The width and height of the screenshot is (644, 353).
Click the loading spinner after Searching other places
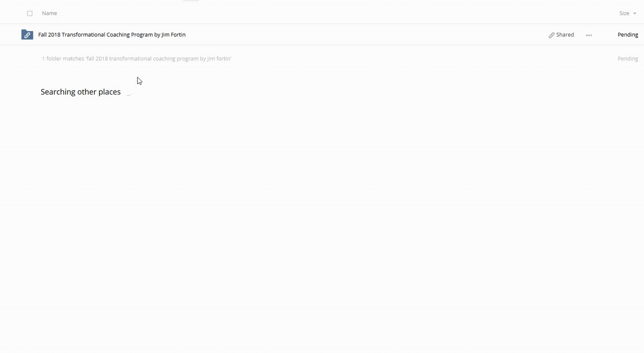point(129,93)
